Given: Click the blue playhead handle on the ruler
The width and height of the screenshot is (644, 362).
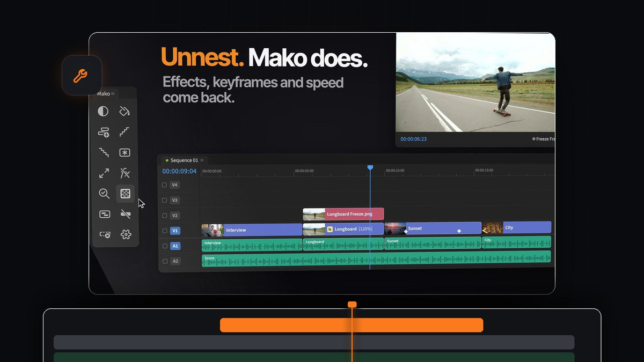Looking at the screenshot, I should (x=370, y=168).
